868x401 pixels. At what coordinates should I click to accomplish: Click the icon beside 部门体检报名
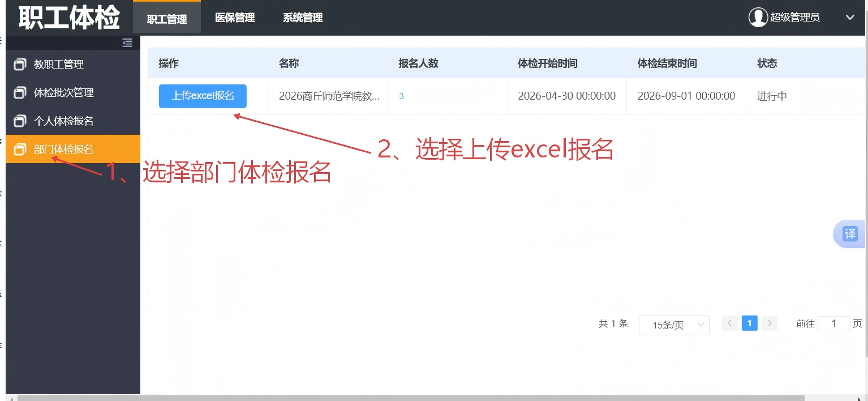[20, 150]
